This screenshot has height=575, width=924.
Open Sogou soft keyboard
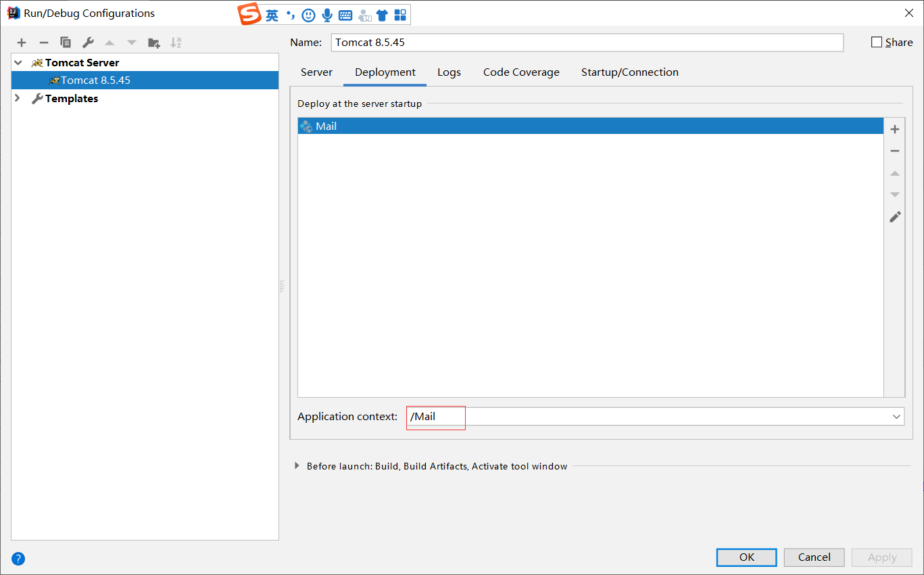pyautogui.click(x=345, y=15)
